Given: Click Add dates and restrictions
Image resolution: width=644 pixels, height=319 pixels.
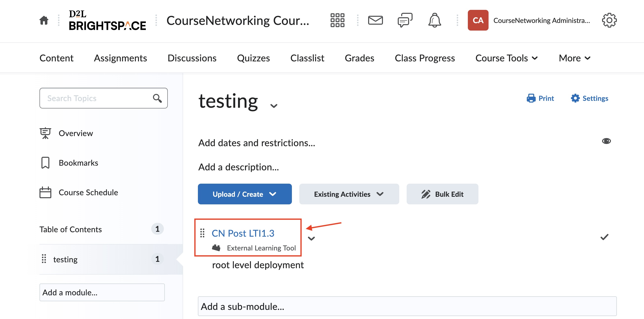Looking at the screenshot, I should 257,143.
